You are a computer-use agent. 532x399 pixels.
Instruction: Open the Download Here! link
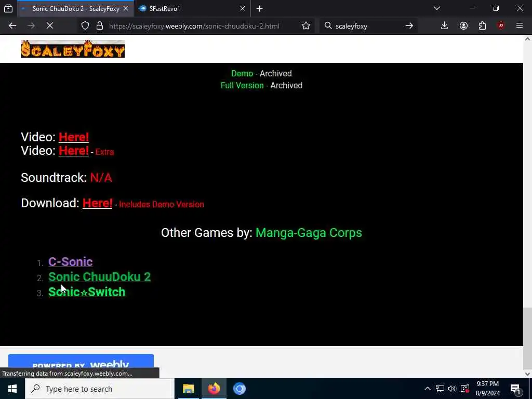(x=97, y=203)
